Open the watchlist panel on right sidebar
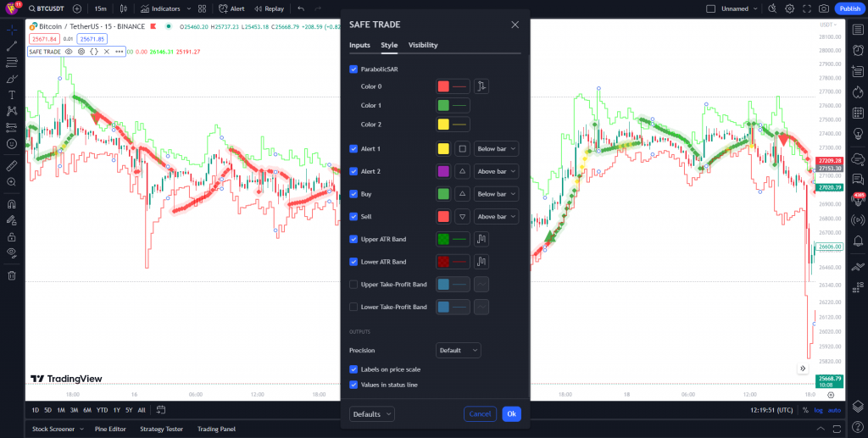 point(858,30)
